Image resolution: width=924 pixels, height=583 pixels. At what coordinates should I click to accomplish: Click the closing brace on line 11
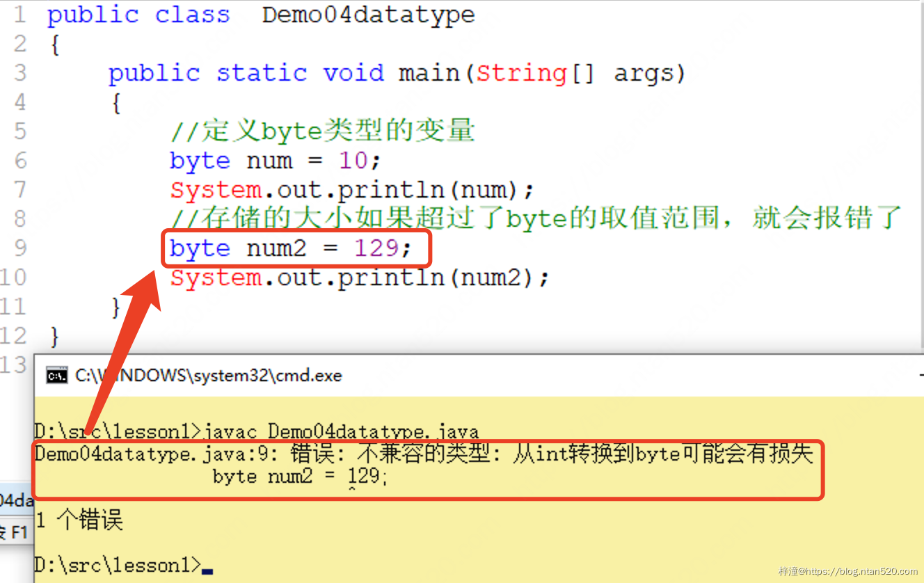[115, 307]
